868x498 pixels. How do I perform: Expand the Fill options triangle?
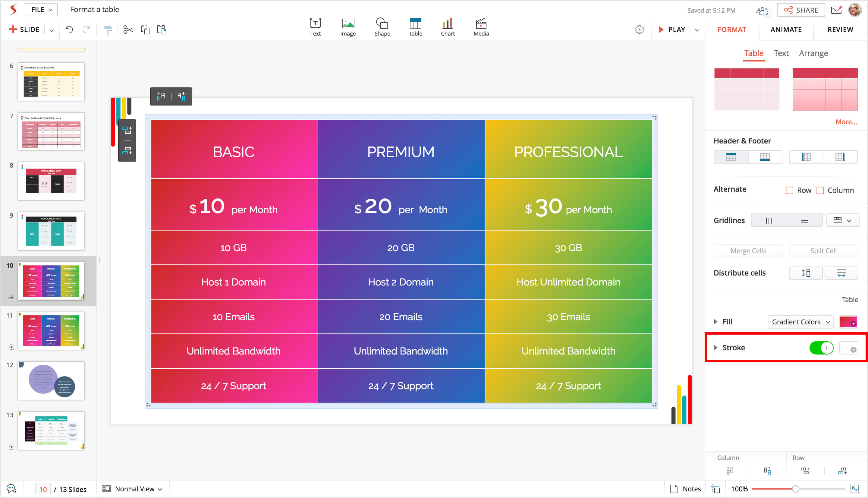[x=715, y=322]
